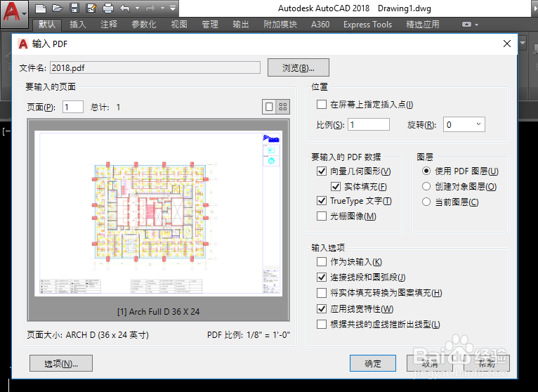538x392 pixels.
Task: Uncheck TrueType 文字(T) checkbox
Action: (322, 200)
